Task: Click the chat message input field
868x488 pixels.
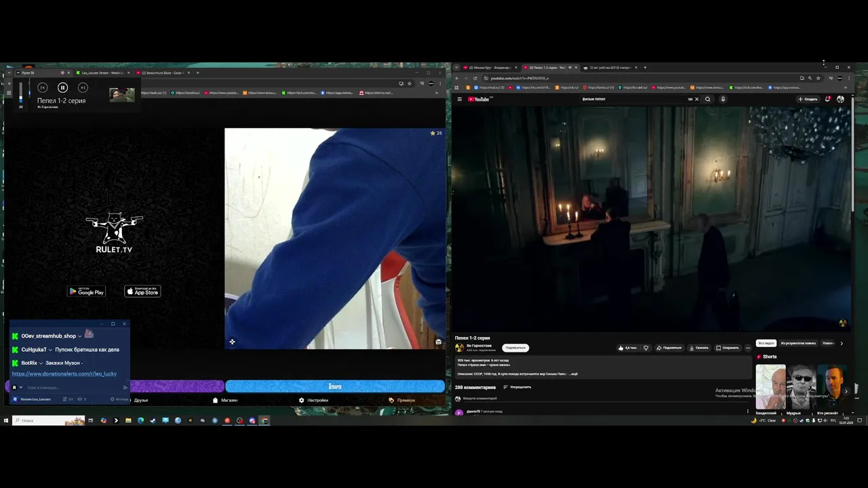Action: click(x=73, y=388)
